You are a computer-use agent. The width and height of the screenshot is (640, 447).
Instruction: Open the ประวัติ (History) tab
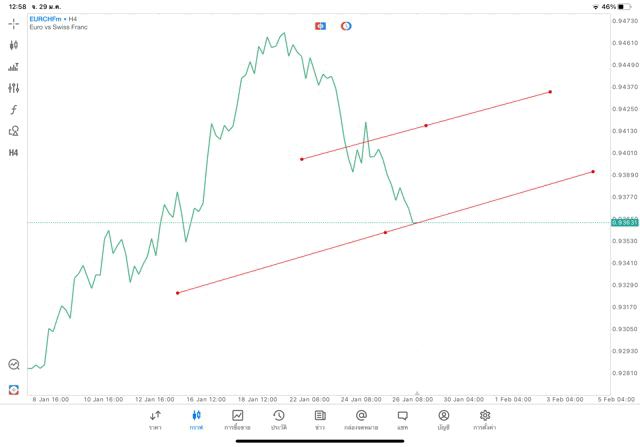[x=279, y=420]
